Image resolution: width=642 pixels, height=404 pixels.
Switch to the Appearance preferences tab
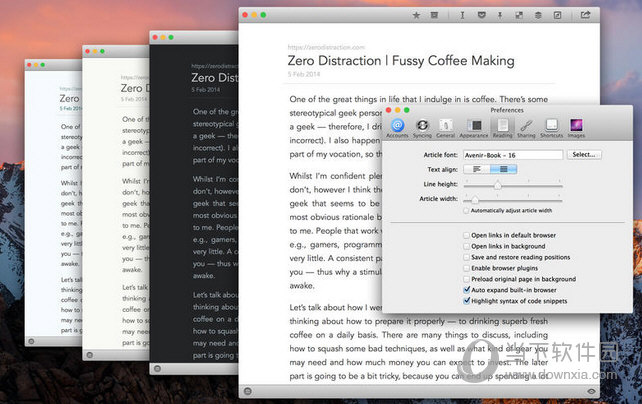(x=474, y=128)
